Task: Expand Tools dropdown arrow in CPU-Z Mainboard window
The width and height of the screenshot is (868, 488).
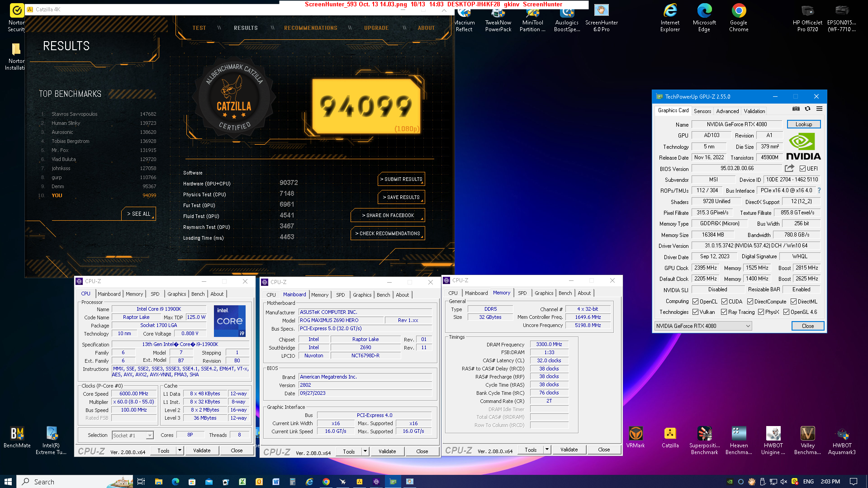Action: [365, 451]
